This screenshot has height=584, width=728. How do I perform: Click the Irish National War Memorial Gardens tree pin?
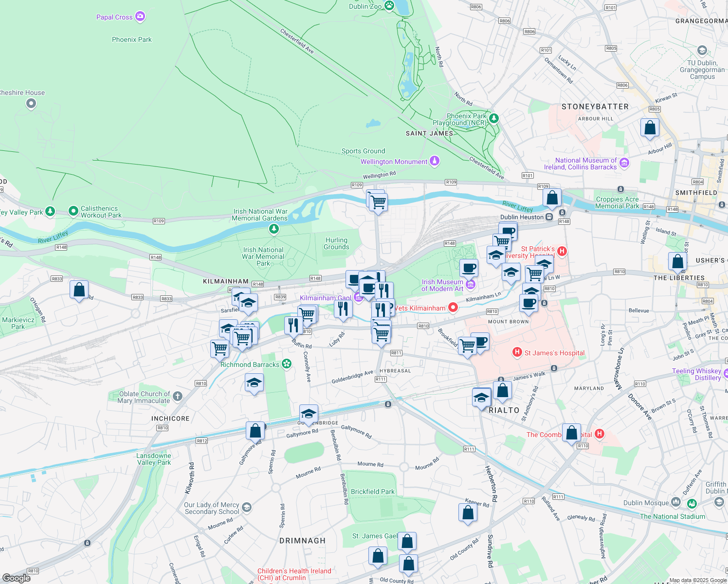[x=274, y=228]
